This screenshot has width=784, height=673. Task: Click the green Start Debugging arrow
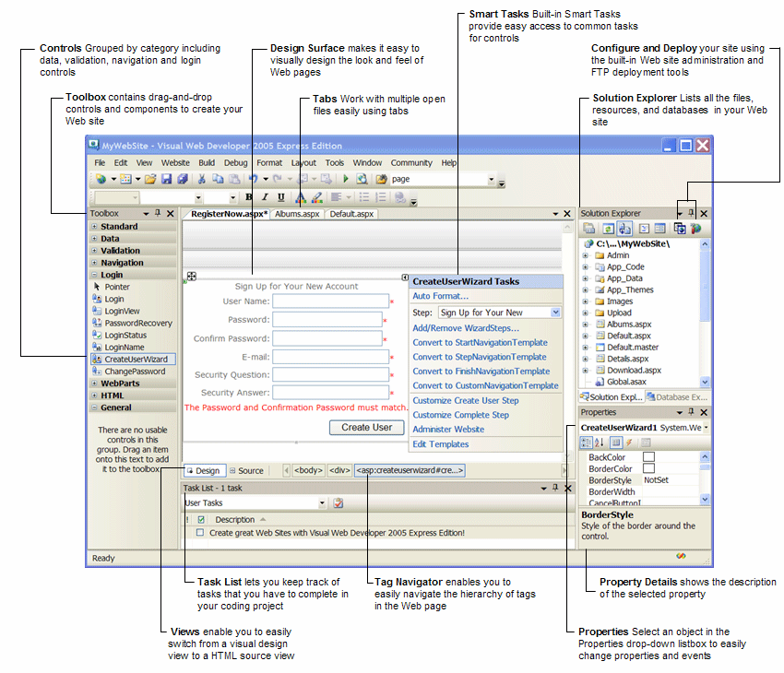[x=346, y=178]
